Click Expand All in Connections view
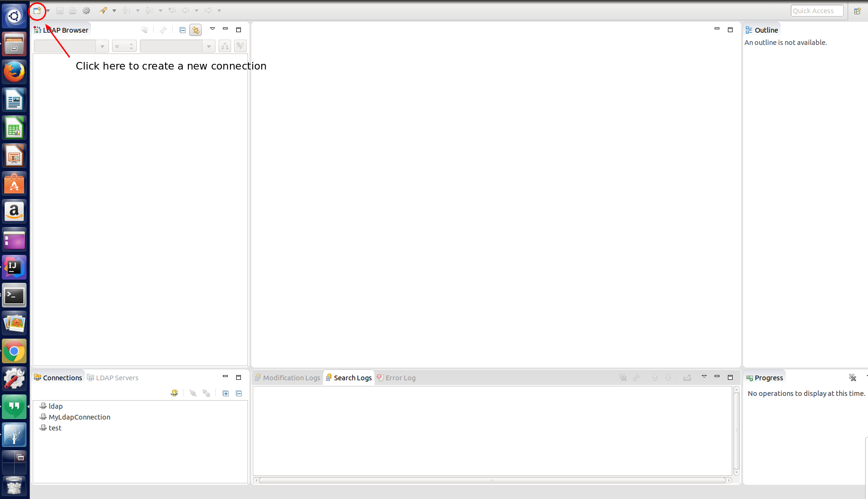This screenshot has width=868, height=499. click(226, 393)
